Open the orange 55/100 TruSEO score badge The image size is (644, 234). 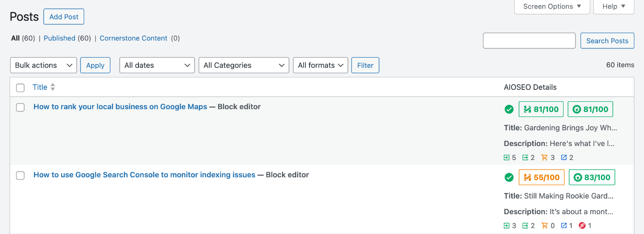click(541, 177)
